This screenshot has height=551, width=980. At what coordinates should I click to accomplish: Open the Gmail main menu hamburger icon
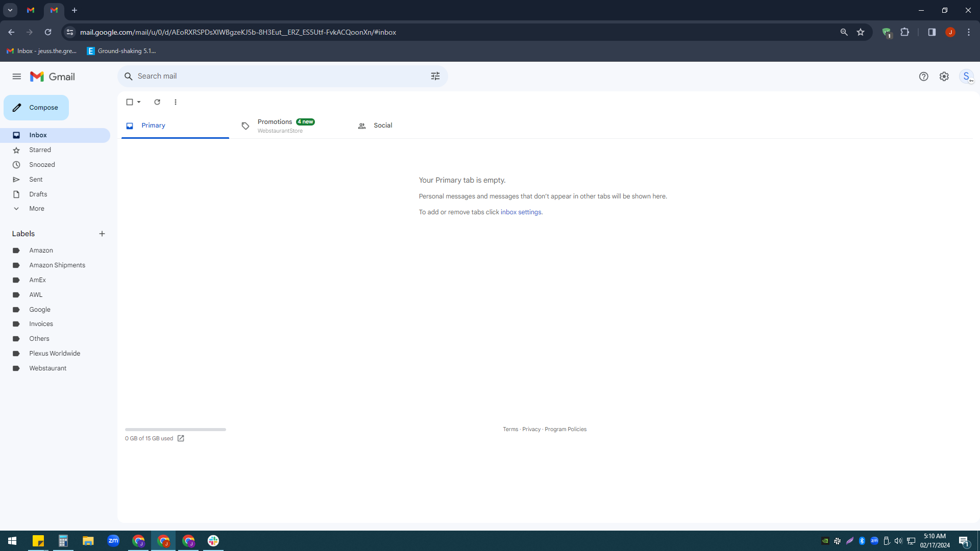[x=17, y=77]
